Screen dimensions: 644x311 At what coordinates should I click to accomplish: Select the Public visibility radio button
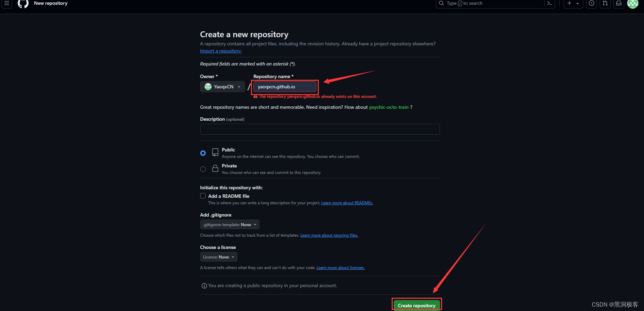tap(203, 153)
